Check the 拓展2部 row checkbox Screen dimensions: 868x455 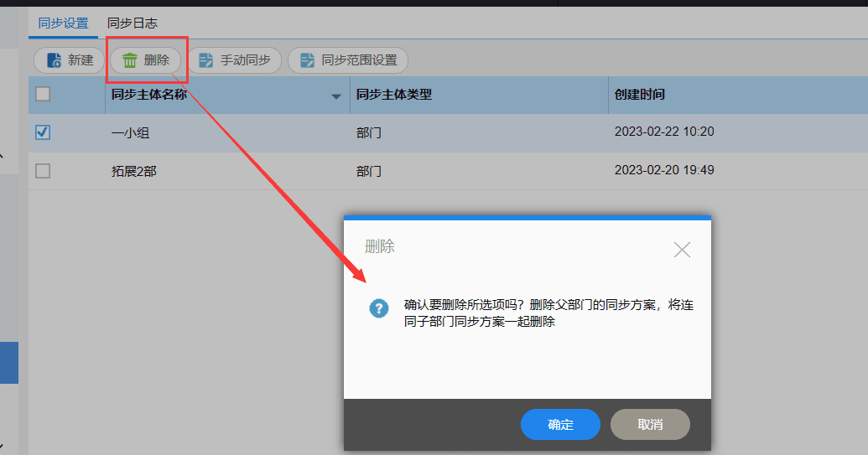coord(43,171)
